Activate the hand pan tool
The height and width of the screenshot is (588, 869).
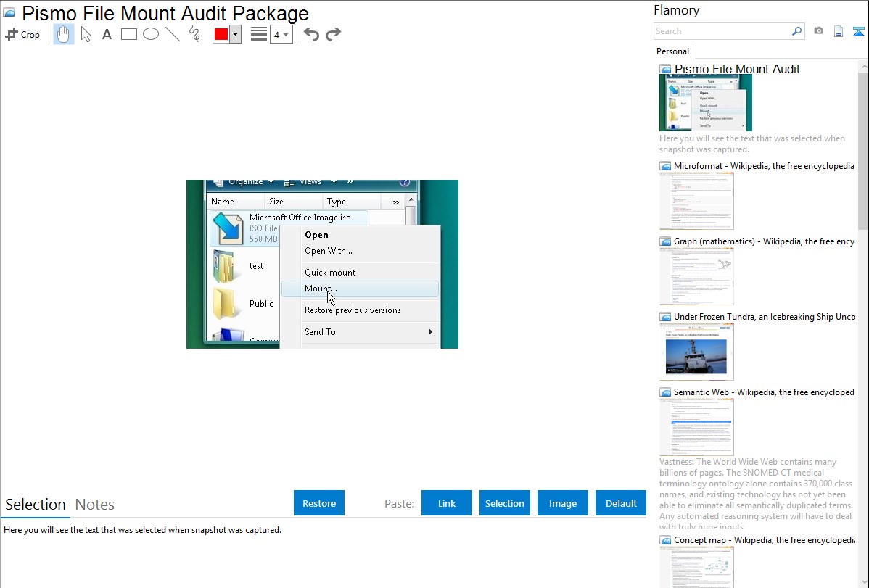coord(64,34)
